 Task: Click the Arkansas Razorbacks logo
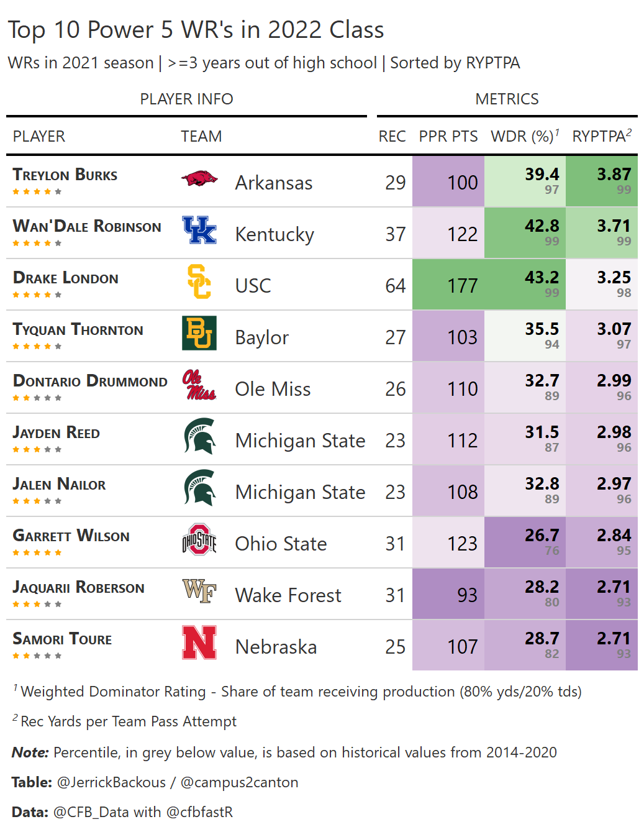[x=199, y=179]
